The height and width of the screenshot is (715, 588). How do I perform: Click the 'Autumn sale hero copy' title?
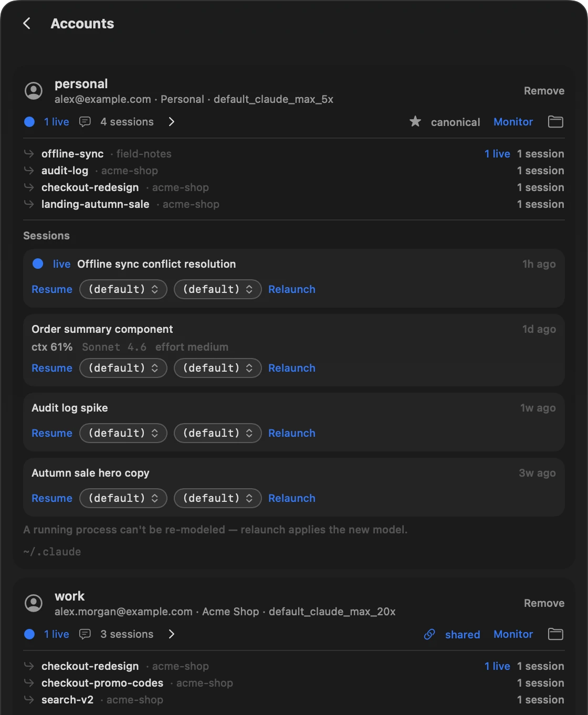(90, 472)
